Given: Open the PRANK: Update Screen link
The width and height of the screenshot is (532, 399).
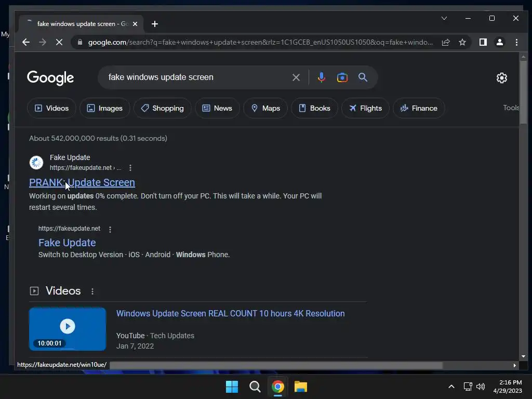Looking at the screenshot, I should (82, 182).
